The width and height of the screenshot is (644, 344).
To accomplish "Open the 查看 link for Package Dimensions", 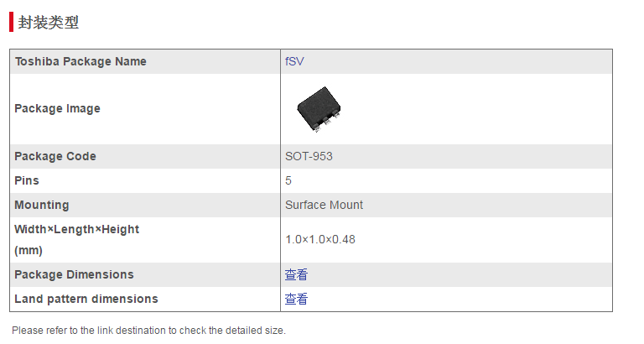I will point(296,274).
